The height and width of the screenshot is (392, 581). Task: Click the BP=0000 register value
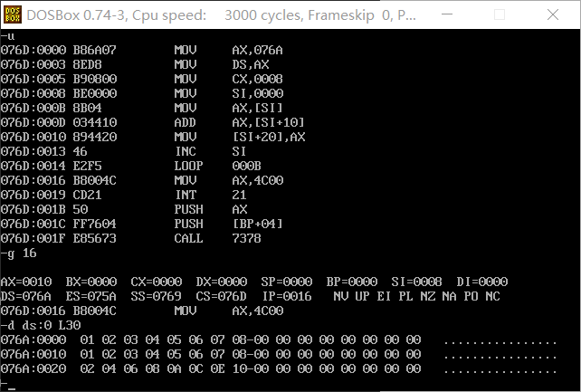point(352,282)
